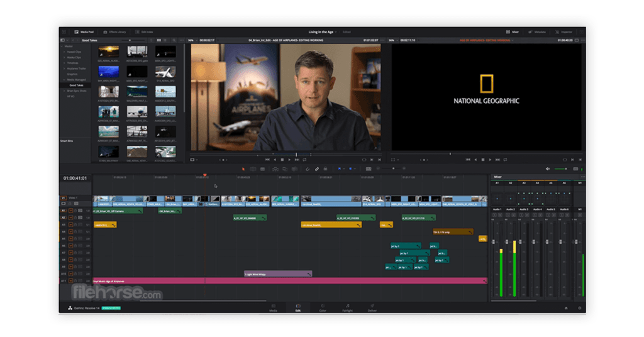Toggle the Position Lock padlock icon
Image resolution: width=644 pixels, height=337 pixels.
click(325, 169)
